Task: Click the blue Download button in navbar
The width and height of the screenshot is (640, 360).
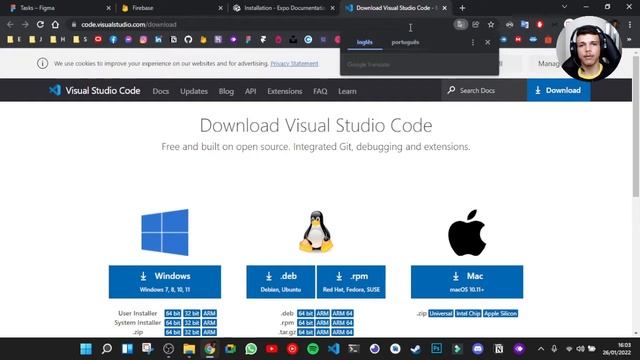Action: point(559,90)
